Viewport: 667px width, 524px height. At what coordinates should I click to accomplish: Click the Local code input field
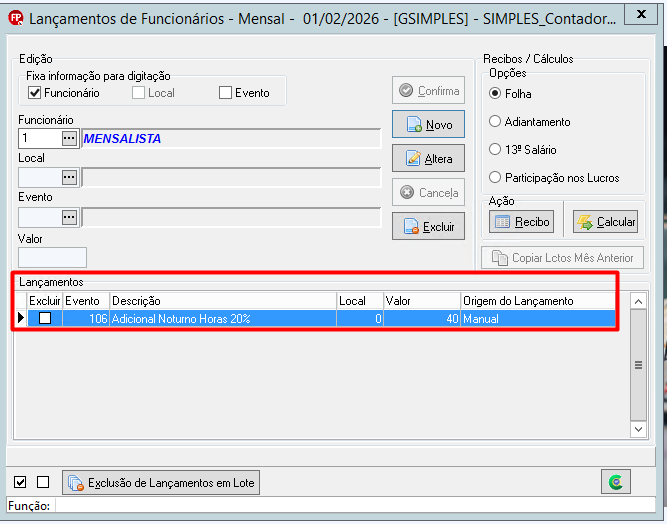(x=40, y=177)
